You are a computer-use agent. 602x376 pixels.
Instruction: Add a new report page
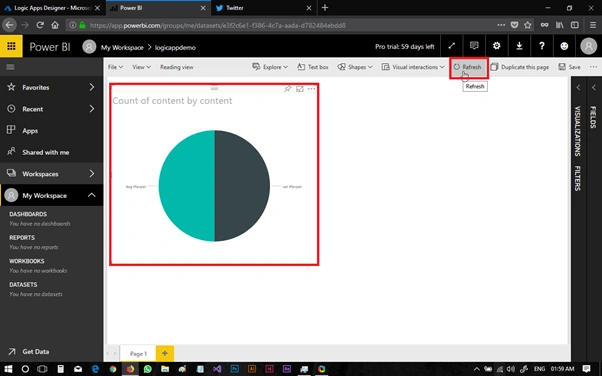165,353
